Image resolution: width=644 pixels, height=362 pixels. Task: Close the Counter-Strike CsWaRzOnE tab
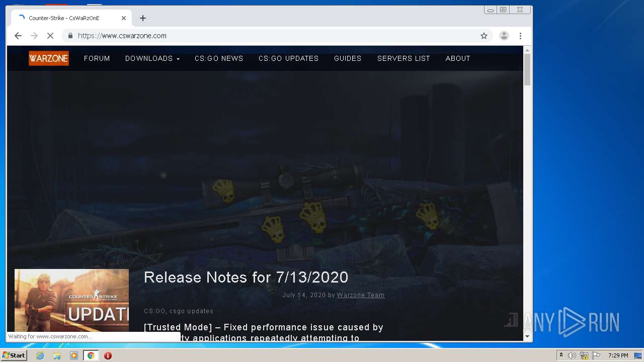point(124,18)
